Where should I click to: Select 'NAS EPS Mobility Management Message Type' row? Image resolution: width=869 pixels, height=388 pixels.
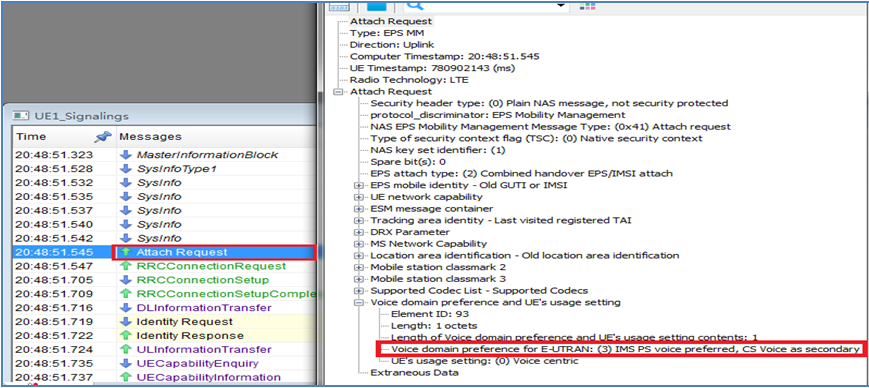point(550,126)
